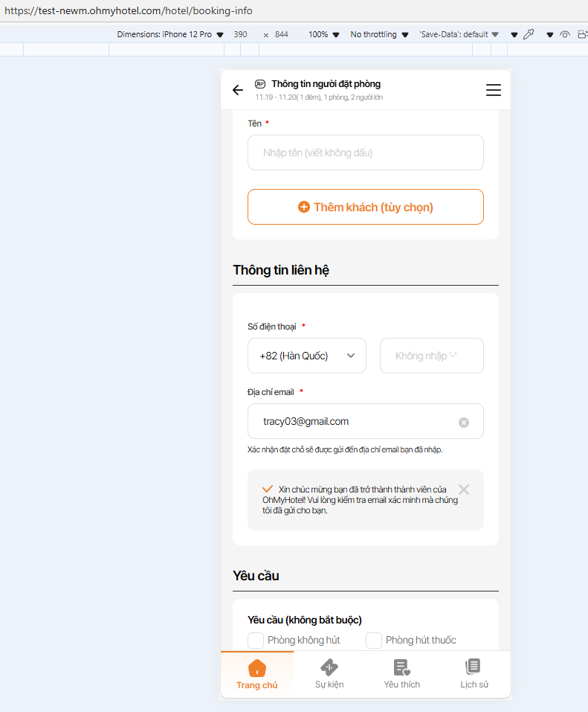Dismiss the membership congratulation message
Image resolution: width=588 pixels, height=712 pixels.
coord(464,490)
